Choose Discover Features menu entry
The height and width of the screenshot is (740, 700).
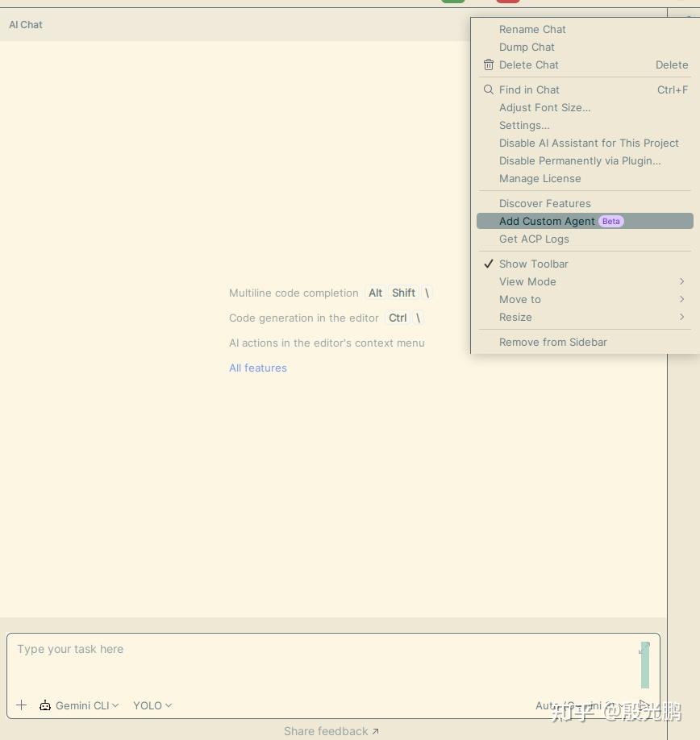[585, 203]
